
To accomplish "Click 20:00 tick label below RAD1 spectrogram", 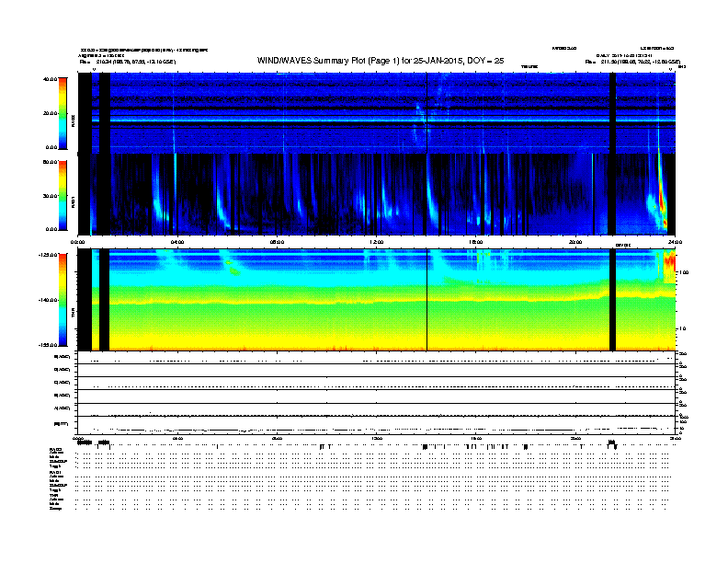I will tap(575, 242).
